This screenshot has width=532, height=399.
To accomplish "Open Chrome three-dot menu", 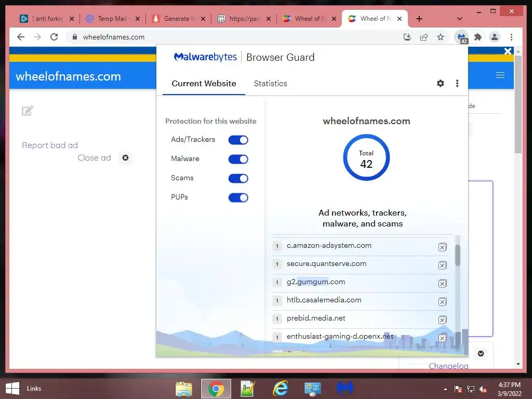I will tap(511, 37).
